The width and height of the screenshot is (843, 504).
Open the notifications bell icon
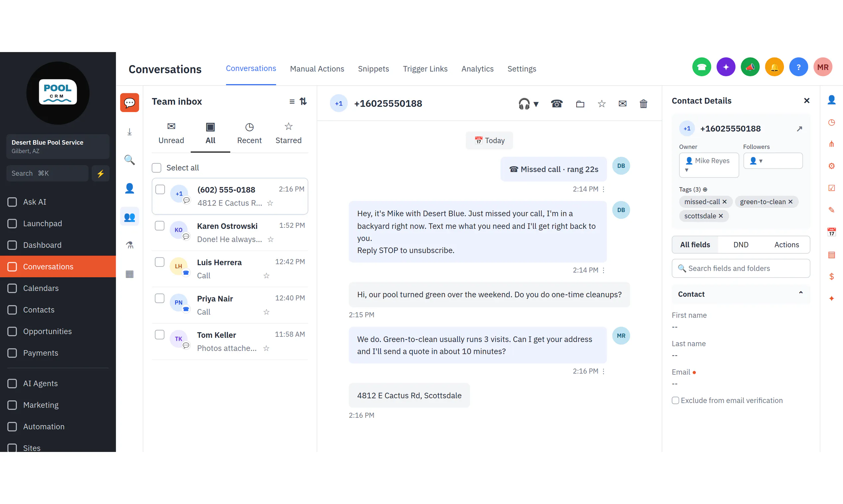pos(774,67)
